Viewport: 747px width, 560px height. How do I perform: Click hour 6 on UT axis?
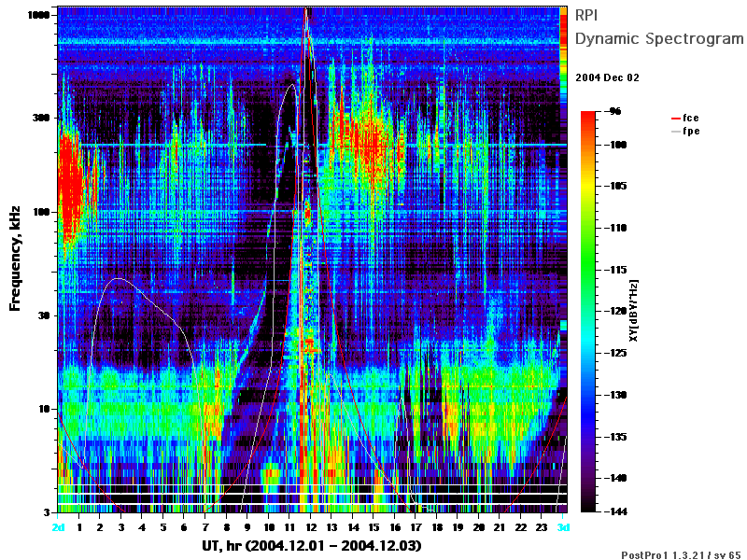[x=184, y=527]
